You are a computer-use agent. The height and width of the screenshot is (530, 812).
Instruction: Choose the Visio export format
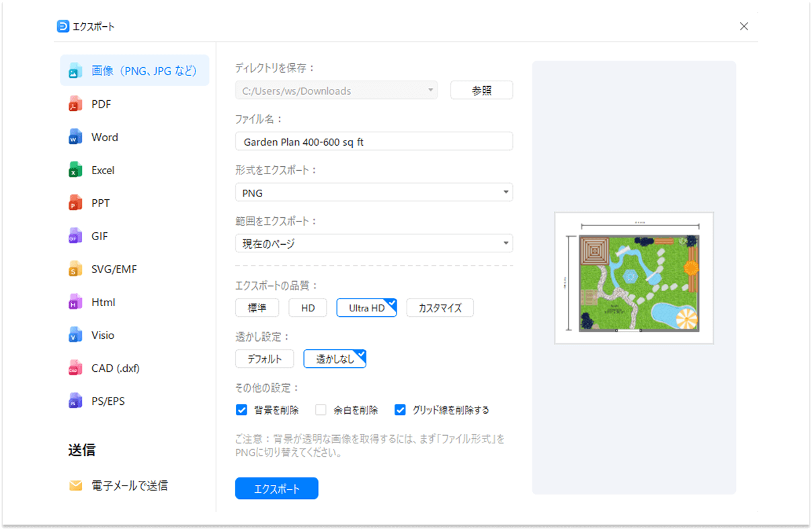76,334
